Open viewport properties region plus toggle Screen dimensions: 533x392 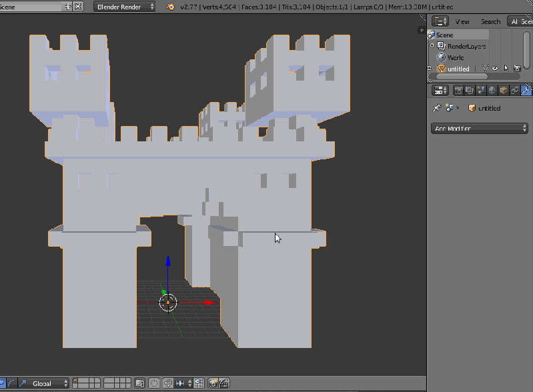(422, 30)
